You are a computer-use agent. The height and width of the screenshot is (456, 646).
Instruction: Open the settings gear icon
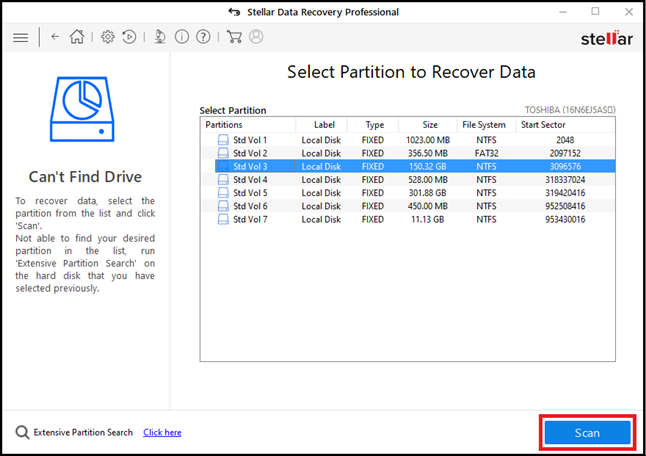pyautogui.click(x=108, y=37)
